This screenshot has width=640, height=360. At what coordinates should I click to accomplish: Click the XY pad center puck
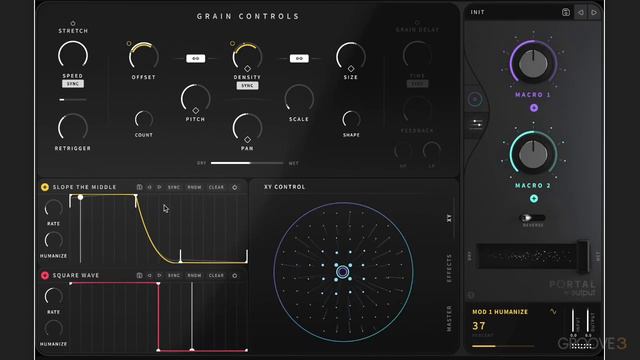tap(342, 272)
